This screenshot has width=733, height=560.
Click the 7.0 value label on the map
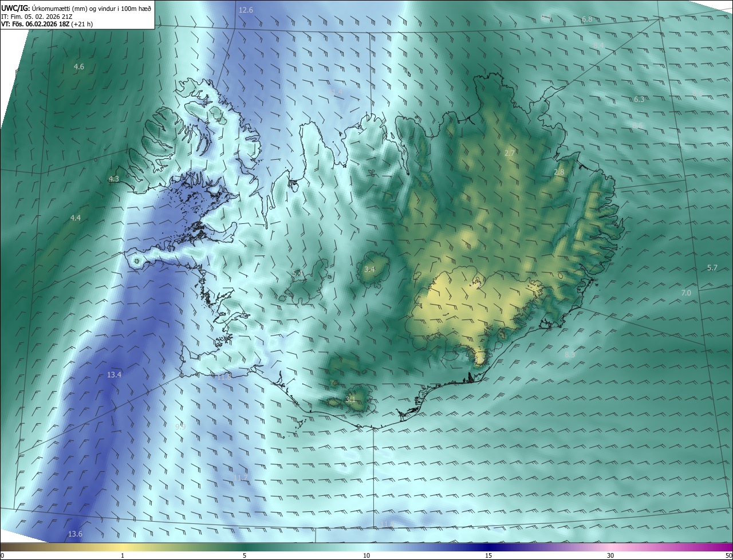[686, 293]
